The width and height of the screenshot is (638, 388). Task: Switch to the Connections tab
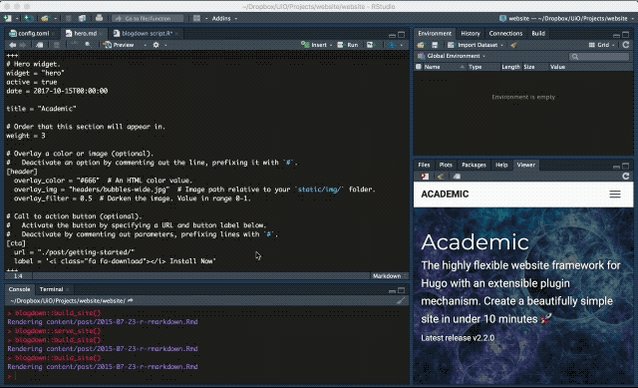(505, 33)
